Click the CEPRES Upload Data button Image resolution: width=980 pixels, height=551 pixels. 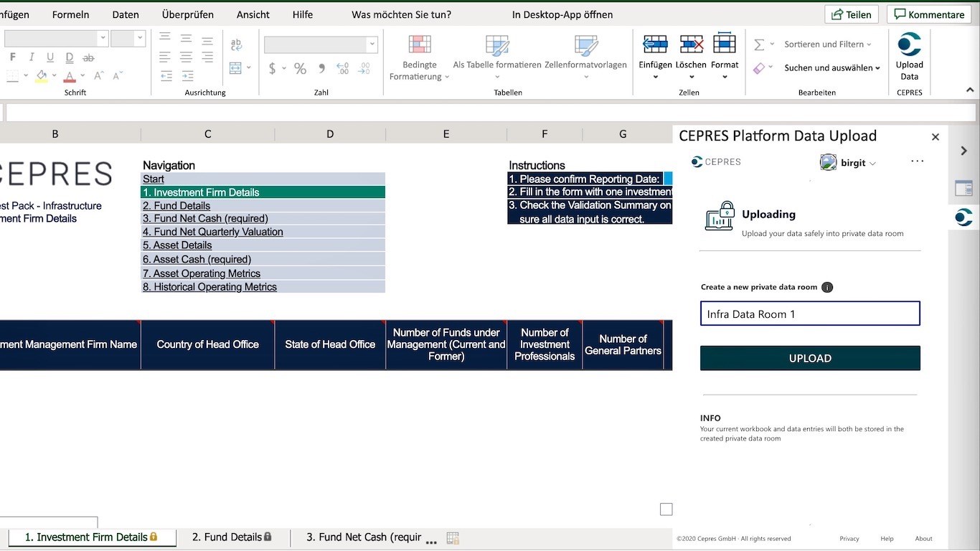click(909, 56)
